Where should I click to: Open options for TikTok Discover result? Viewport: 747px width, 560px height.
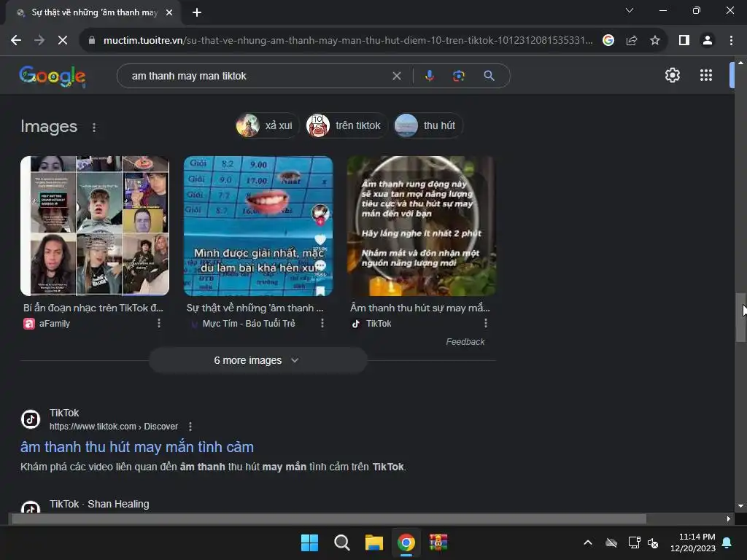click(190, 427)
